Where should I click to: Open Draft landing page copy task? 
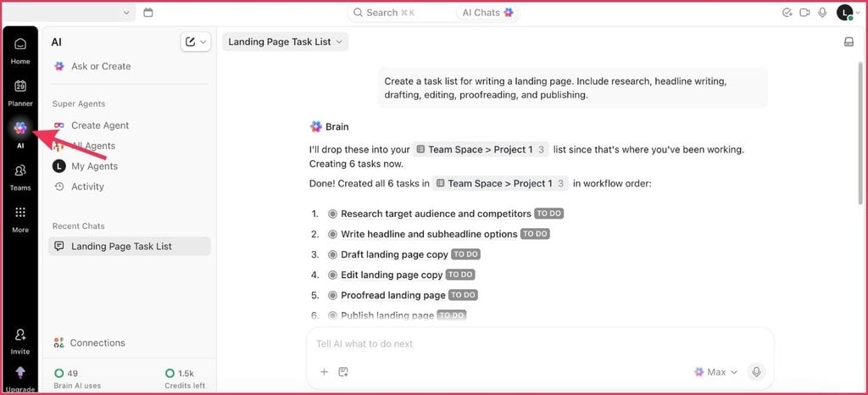tap(394, 254)
